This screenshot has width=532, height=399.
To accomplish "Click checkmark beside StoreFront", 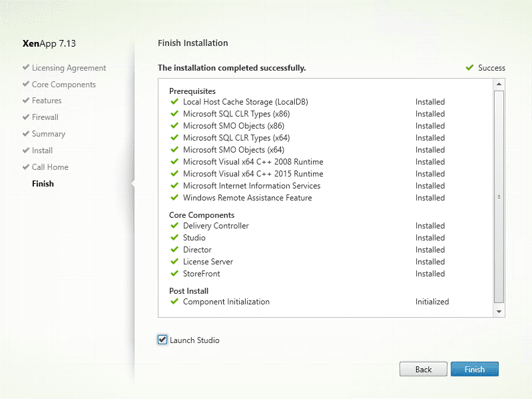I will [x=174, y=273].
